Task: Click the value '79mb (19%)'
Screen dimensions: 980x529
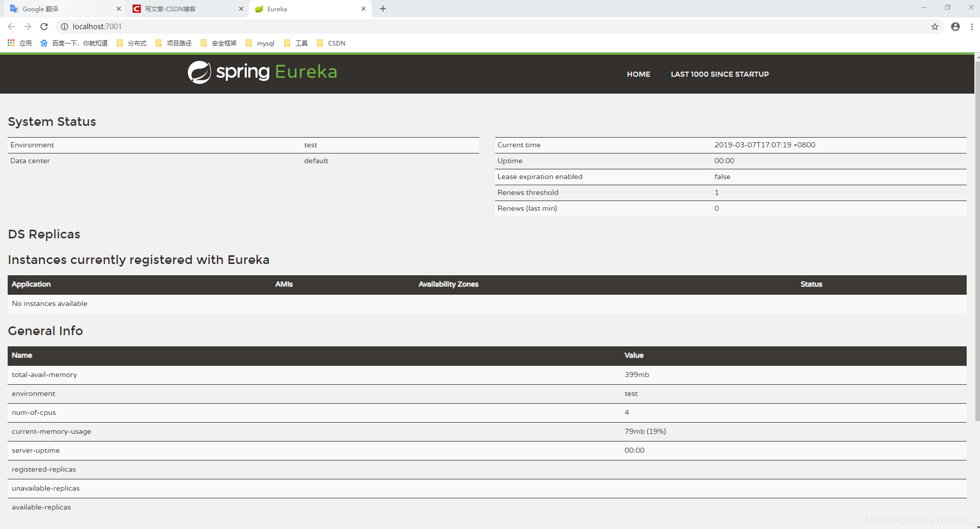Action: 645,431
